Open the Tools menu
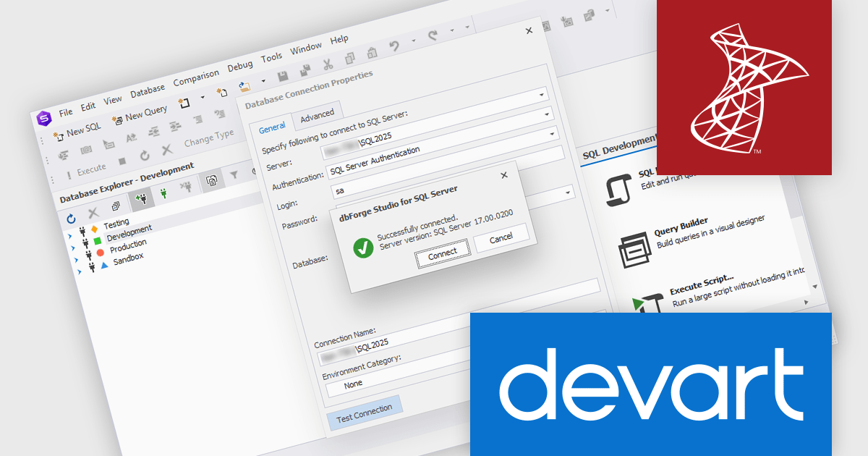 (x=272, y=58)
